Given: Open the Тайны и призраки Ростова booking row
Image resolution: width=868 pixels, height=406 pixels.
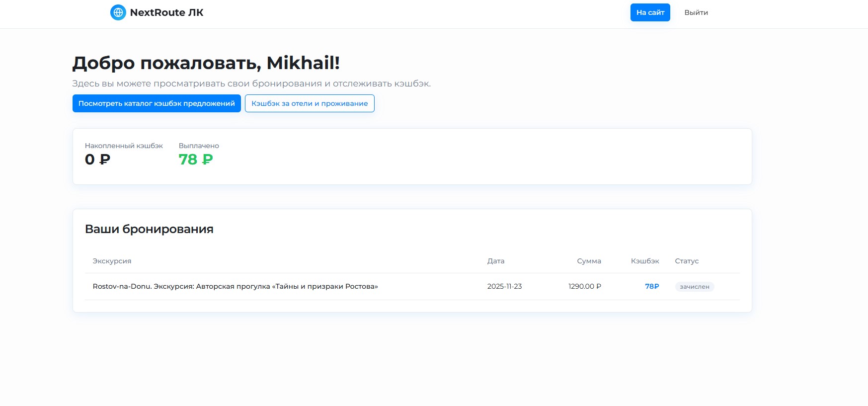Looking at the screenshot, I should pyautogui.click(x=235, y=286).
